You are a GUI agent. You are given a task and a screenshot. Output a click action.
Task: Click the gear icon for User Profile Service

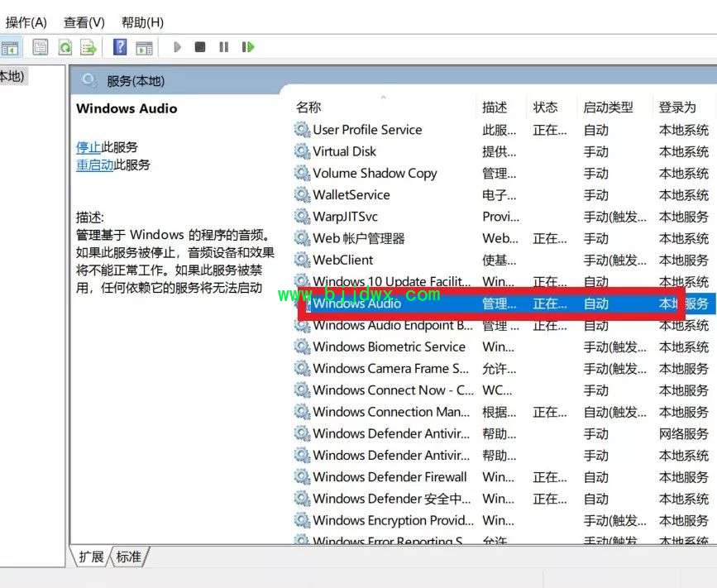(302, 129)
